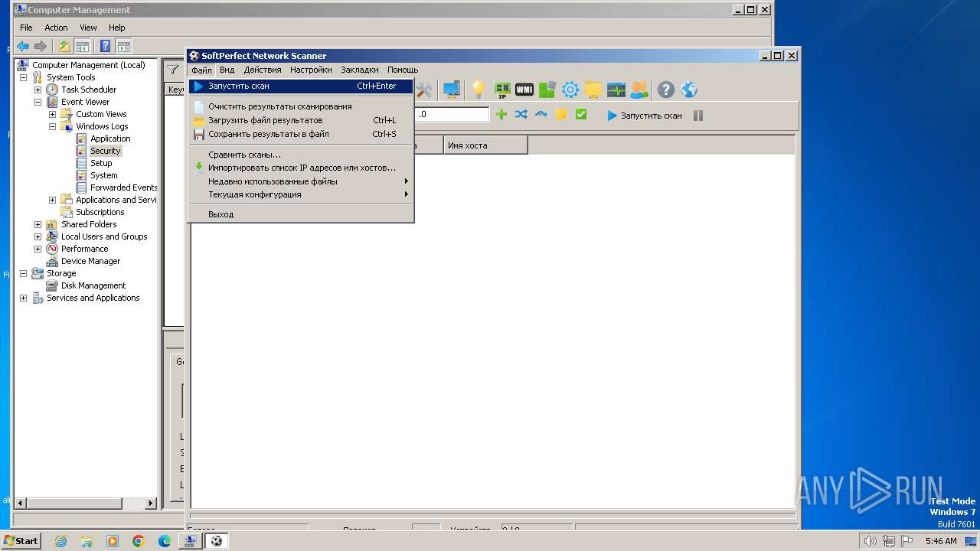Open Computer Management Help menu

click(116, 28)
